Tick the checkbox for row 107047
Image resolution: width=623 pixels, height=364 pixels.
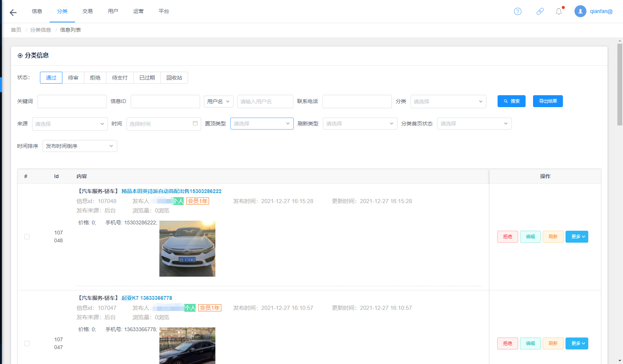[x=27, y=343]
